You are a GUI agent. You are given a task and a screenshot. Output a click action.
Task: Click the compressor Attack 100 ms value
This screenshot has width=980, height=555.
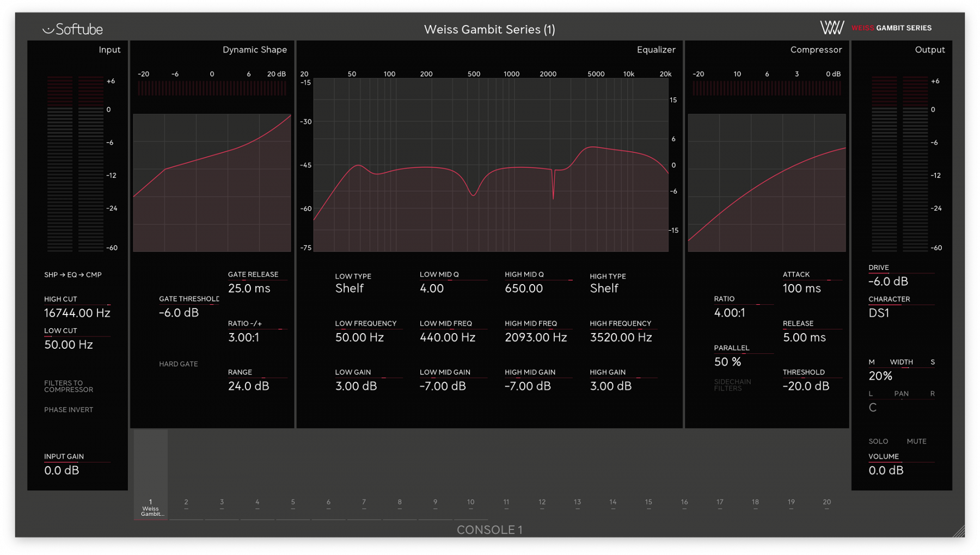pos(801,288)
